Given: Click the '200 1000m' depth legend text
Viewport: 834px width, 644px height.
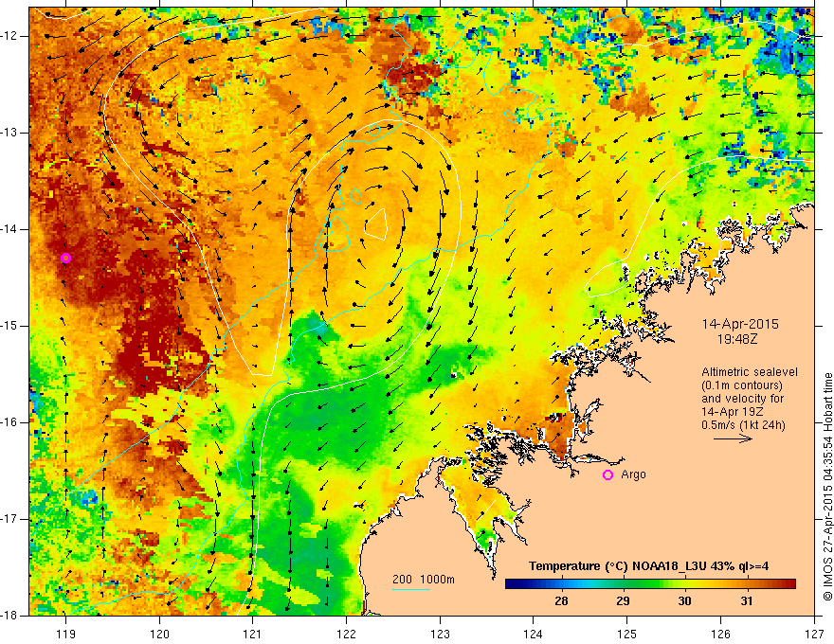Looking at the screenshot, I should (424, 580).
